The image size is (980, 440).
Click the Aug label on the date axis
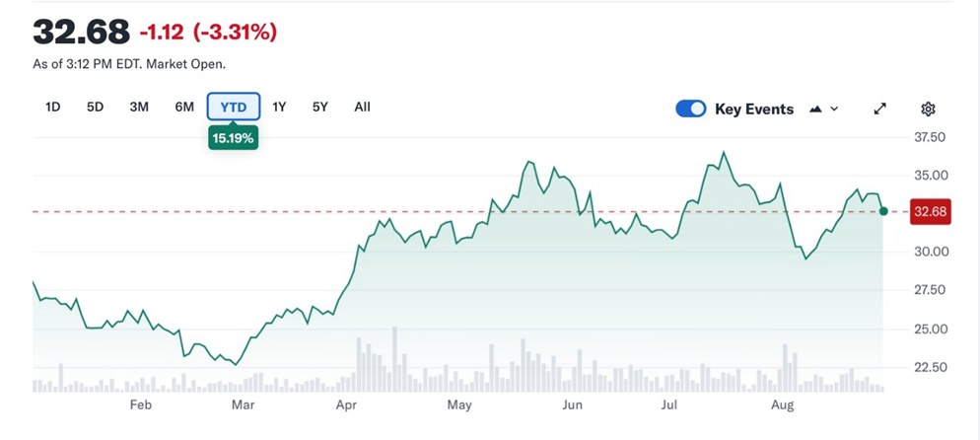pos(782,404)
